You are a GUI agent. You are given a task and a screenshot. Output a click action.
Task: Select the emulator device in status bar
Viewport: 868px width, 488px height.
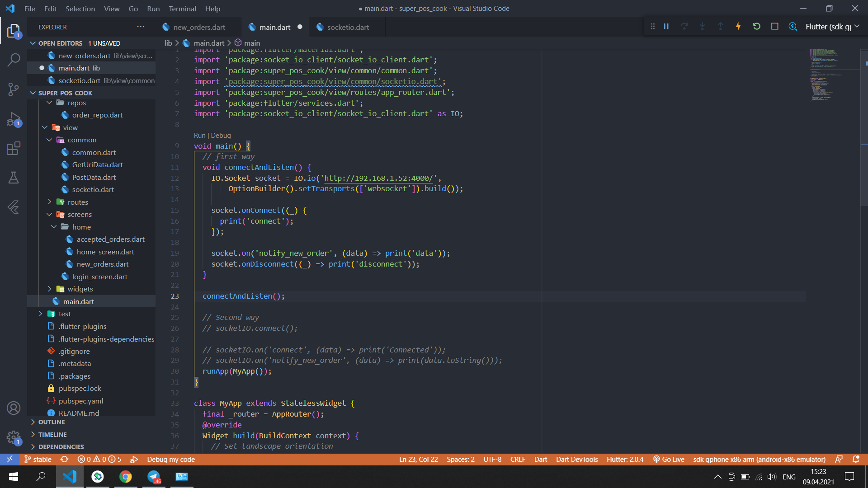coord(759,460)
